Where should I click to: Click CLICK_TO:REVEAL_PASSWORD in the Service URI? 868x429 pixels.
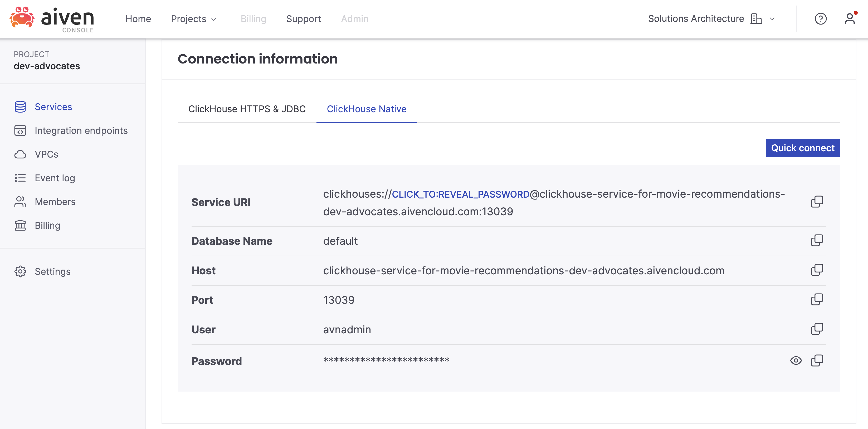(460, 194)
